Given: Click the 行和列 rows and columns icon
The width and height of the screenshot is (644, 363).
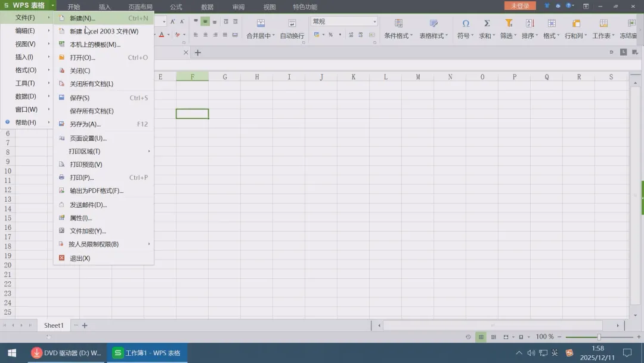Looking at the screenshot, I should click(x=576, y=23).
